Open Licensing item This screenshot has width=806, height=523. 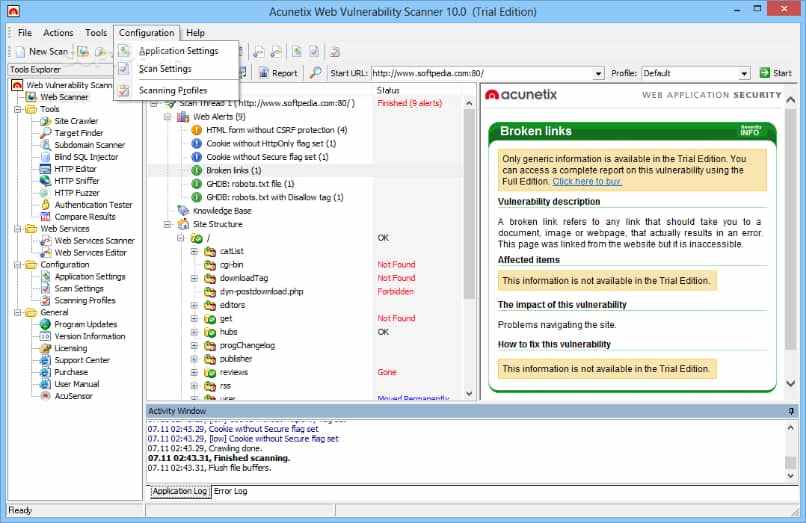pyautogui.click(x=70, y=348)
